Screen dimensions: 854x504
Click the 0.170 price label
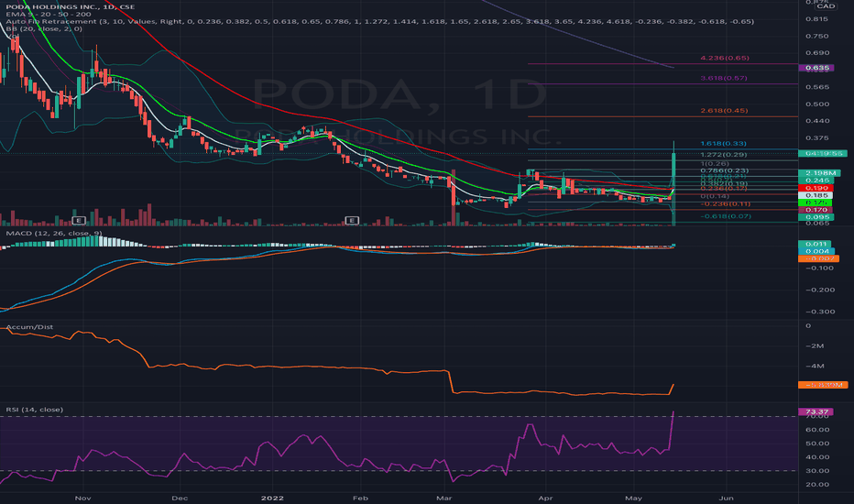[816, 210]
